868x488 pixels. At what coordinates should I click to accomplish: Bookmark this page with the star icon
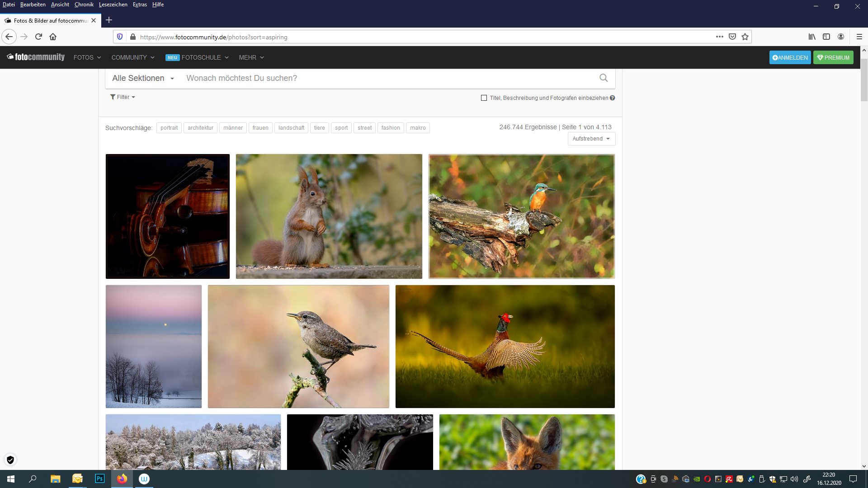(x=745, y=37)
